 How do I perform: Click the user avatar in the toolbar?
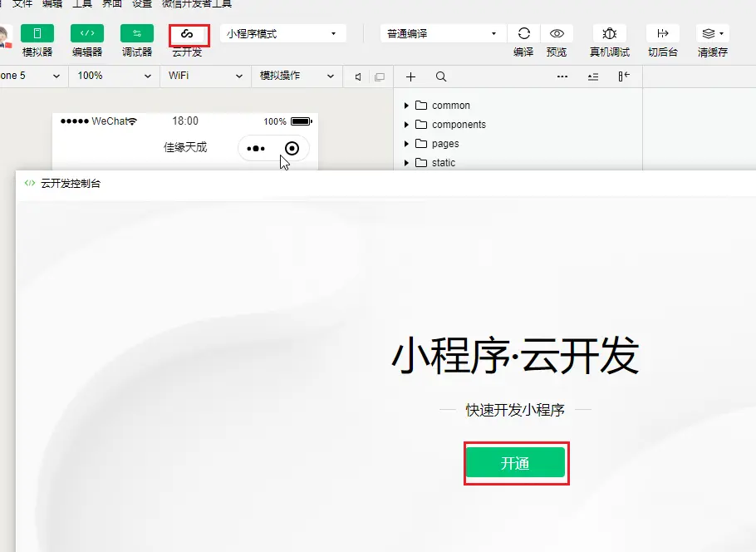(6, 37)
